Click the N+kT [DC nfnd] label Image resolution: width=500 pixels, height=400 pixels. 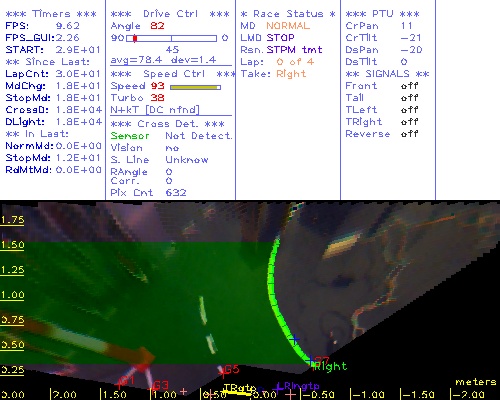(155, 110)
